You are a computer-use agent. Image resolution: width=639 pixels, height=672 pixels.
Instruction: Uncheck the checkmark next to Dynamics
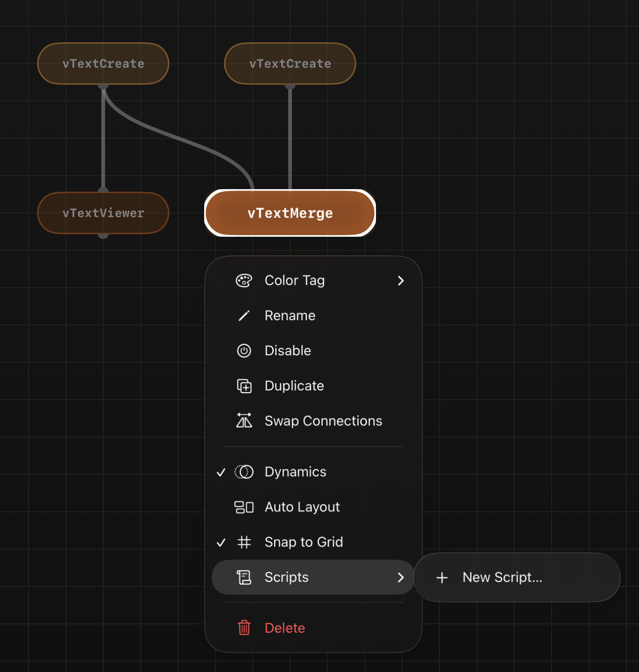tap(221, 473)
